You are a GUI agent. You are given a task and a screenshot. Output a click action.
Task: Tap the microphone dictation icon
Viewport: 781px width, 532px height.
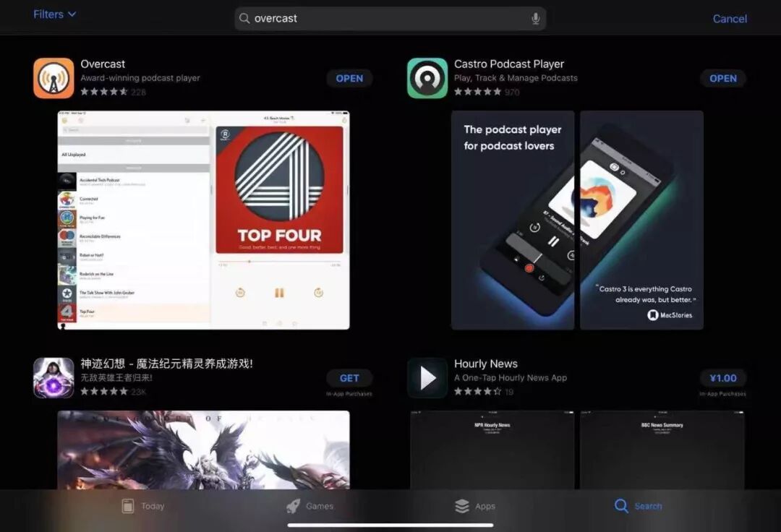535,18
